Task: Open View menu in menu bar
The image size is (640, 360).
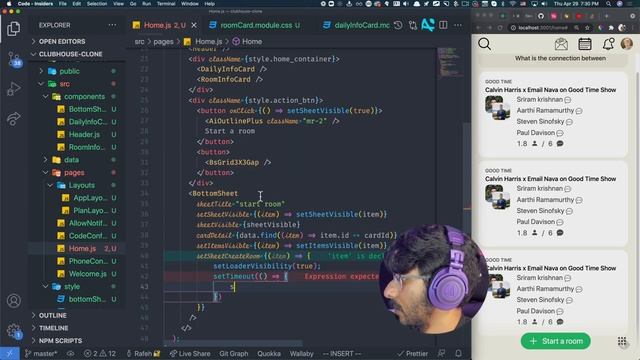Action: [x=118, y=4]
